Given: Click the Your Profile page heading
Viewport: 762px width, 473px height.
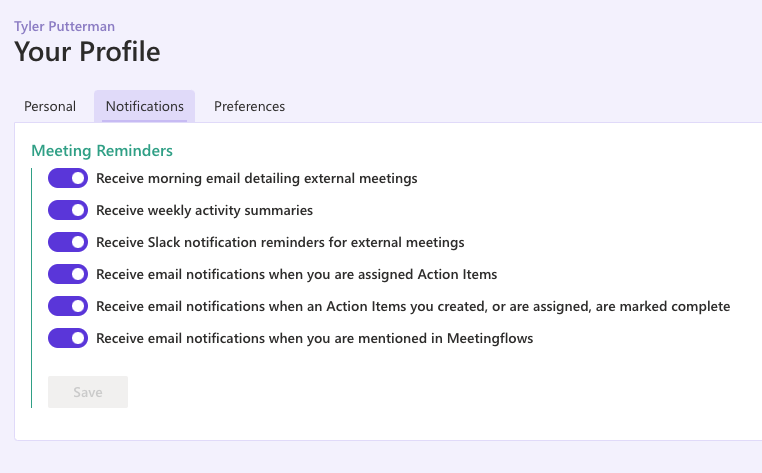Looking at the screenshot, I should tap(87, 52).
